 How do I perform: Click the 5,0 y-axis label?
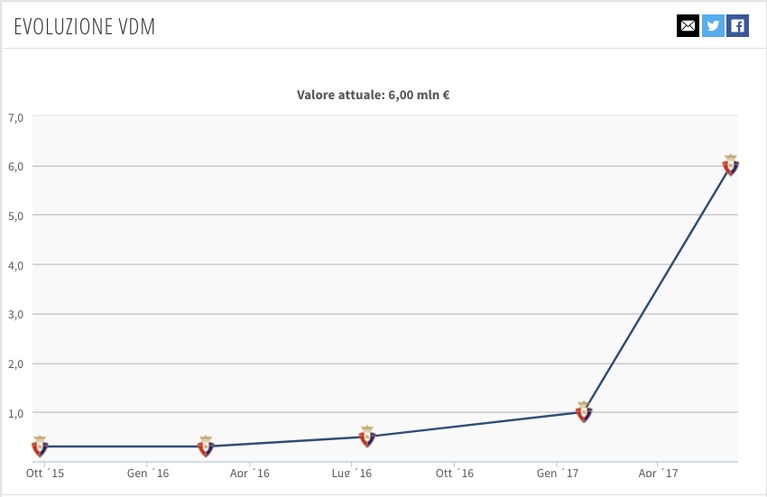coord(16,216)
